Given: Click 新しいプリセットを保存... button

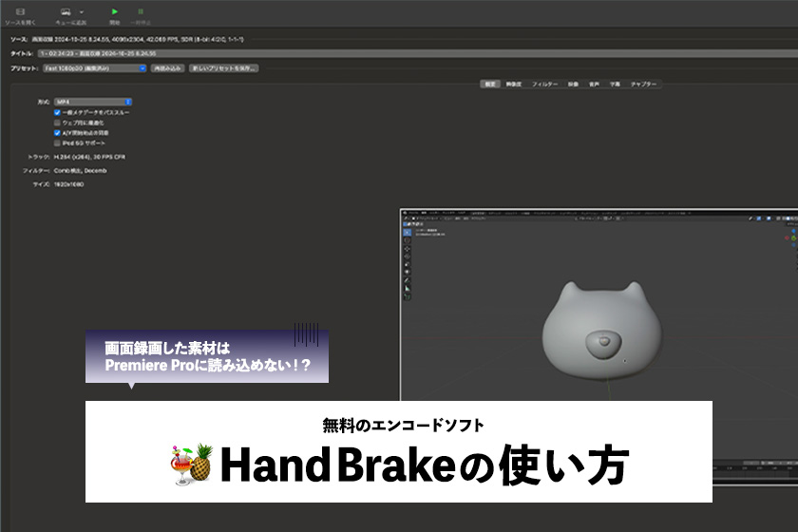Looking at the screenshot, I should [224, 68].
